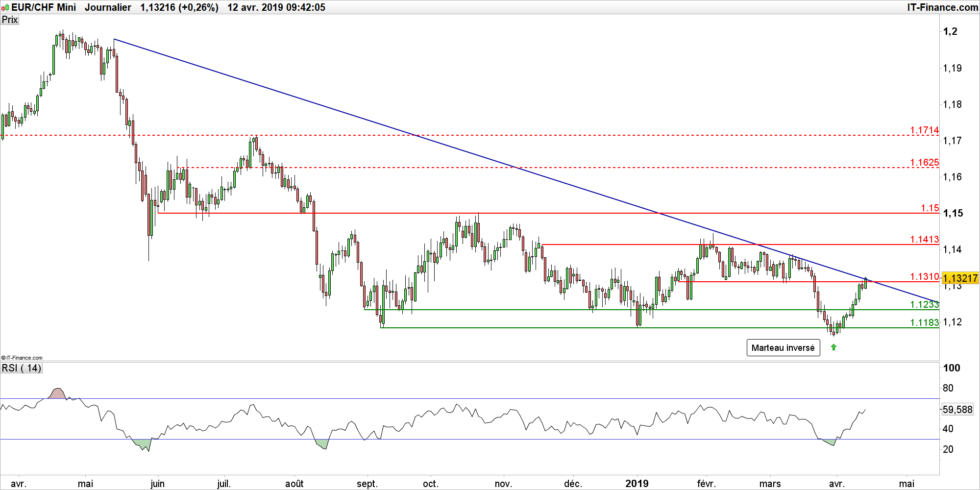Click the green 1.1233 support label
980x490 pixels.
pyautogui.click(x=925, y=304)
